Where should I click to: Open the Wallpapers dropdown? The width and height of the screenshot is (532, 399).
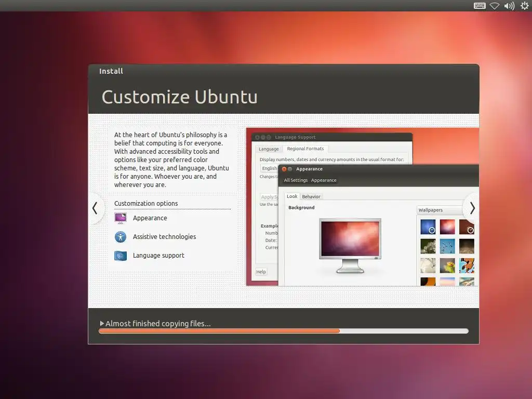pyautogui.click(x=440, y=210)
